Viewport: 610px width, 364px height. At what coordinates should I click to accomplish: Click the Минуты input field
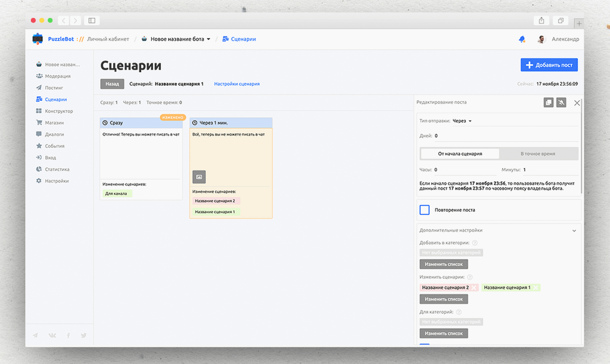click(x=550, y=170)
